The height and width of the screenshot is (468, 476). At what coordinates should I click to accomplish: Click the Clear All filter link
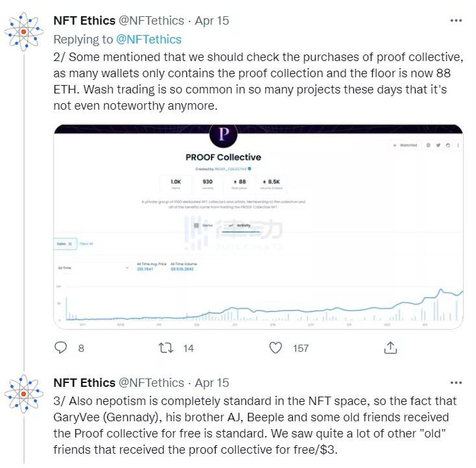(x=86, y=243)
